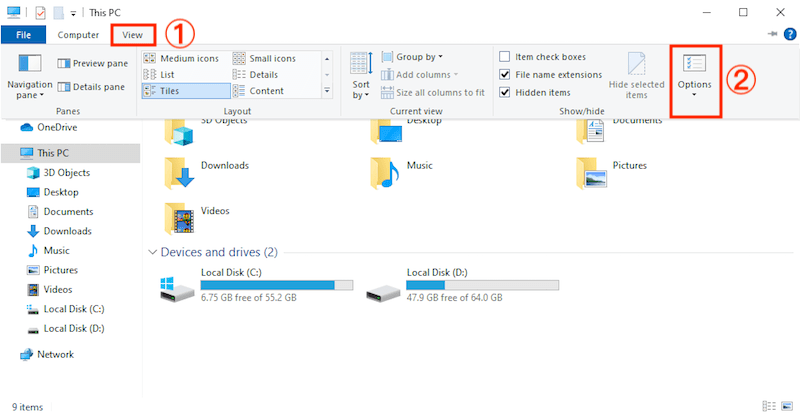This screenshot has height=417, width=800.
Task: Select OneDrive in navigation pane
Action: [48, 127]
